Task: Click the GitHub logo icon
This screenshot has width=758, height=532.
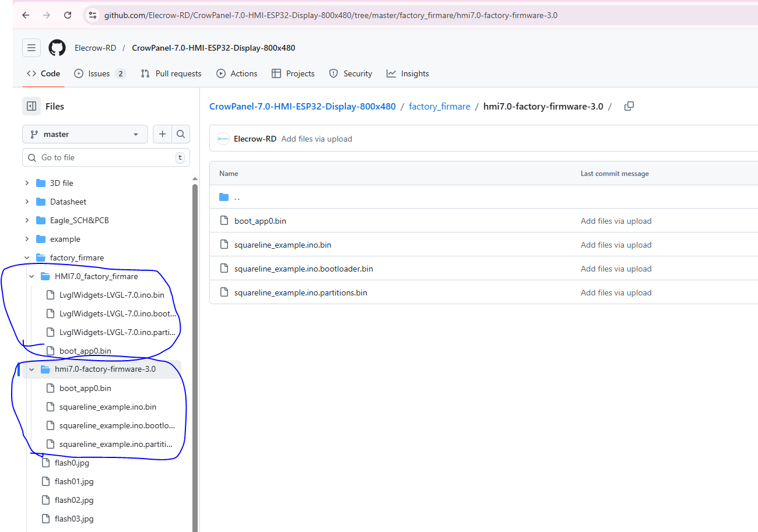Action: pyautogui.click(x=57, y=48)
